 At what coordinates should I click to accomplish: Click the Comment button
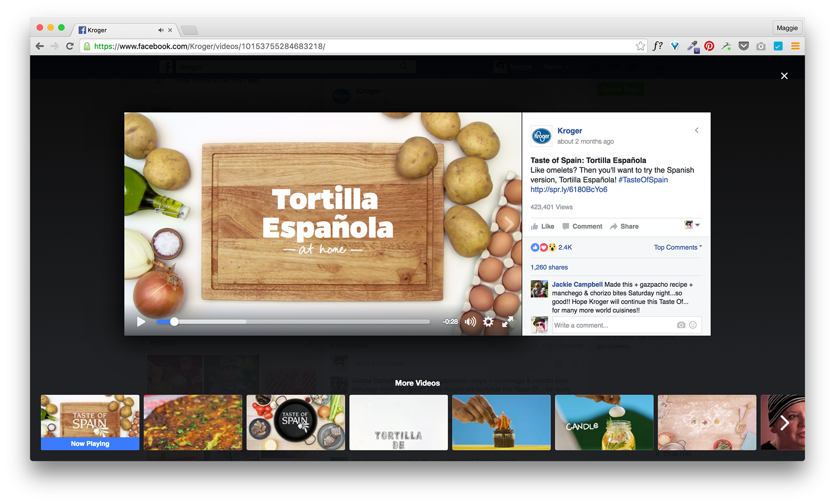point(582,226)
